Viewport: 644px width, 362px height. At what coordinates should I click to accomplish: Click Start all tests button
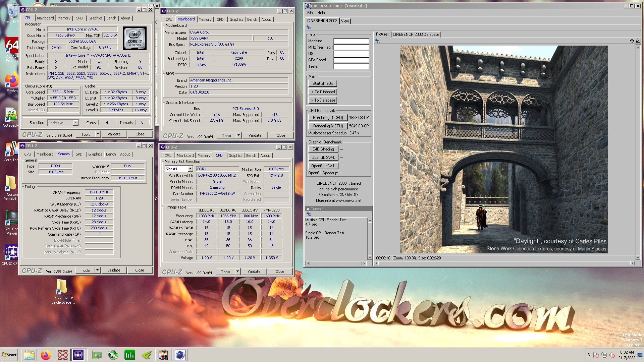(x=323, y=83)
